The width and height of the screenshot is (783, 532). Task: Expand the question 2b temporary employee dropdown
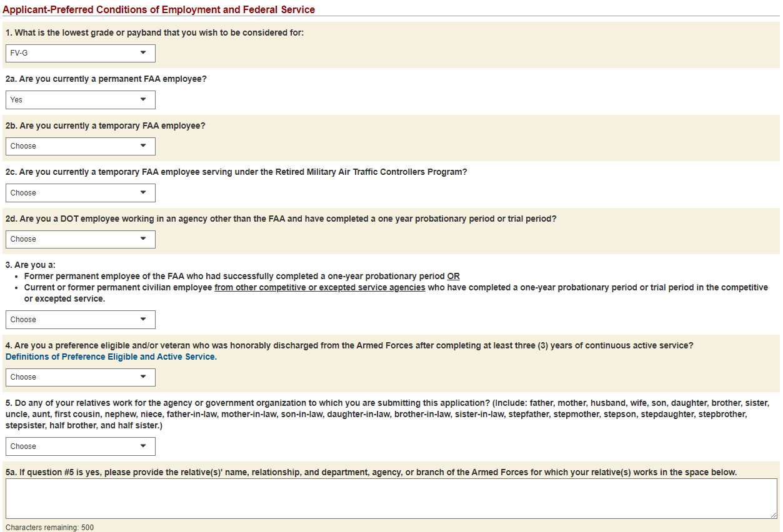point(80,146)
